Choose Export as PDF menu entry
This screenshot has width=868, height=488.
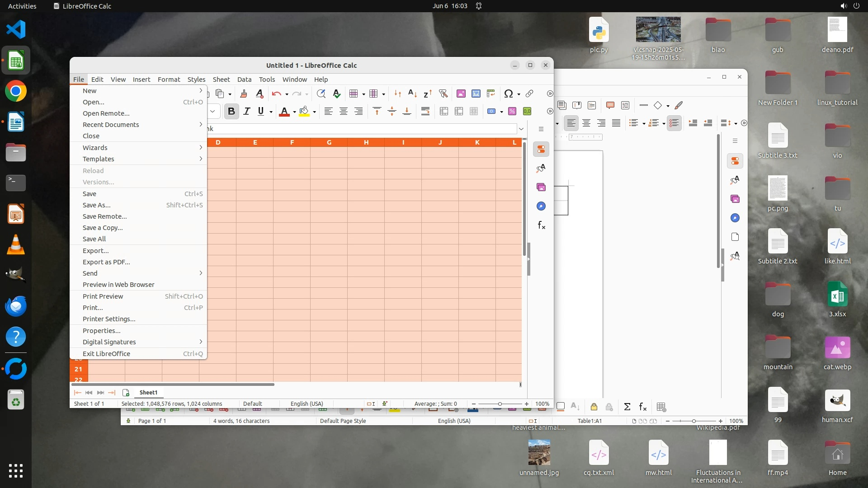tap(106, 262)
